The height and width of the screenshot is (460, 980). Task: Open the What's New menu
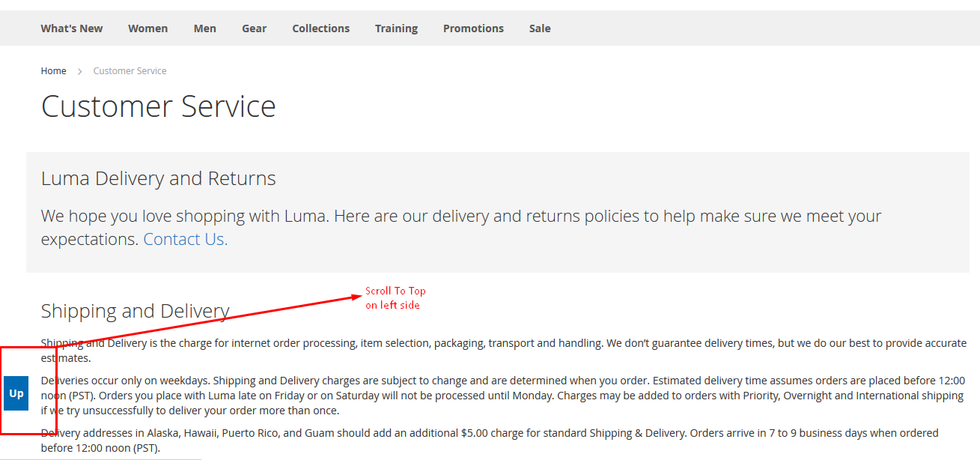pyautogui.click(x=72, y=28)
